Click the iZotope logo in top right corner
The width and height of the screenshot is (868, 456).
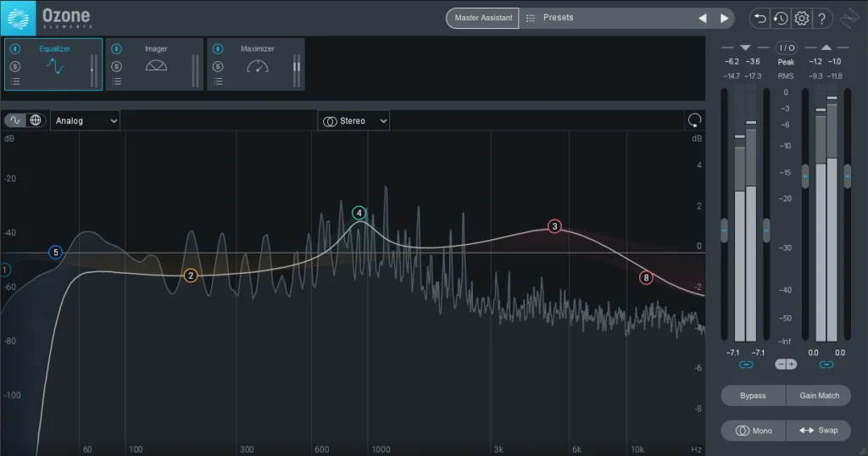[x=849, y=19]
